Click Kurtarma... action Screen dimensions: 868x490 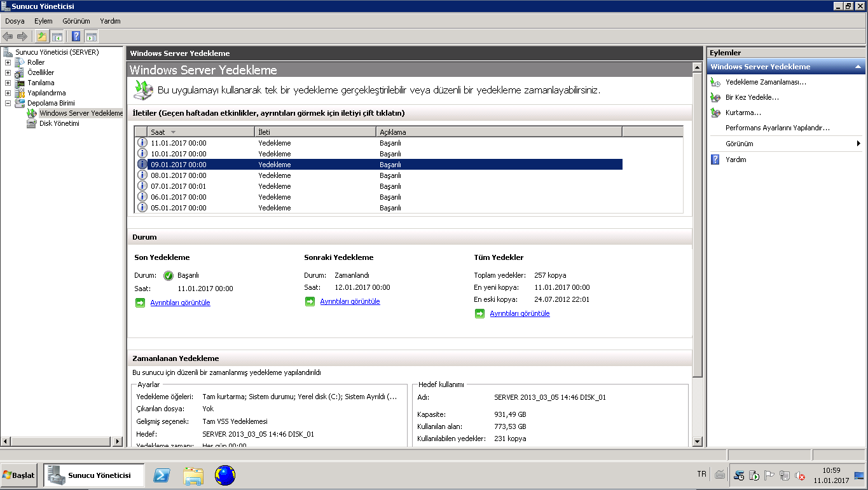pyautogui.click(x=743, y=112)
